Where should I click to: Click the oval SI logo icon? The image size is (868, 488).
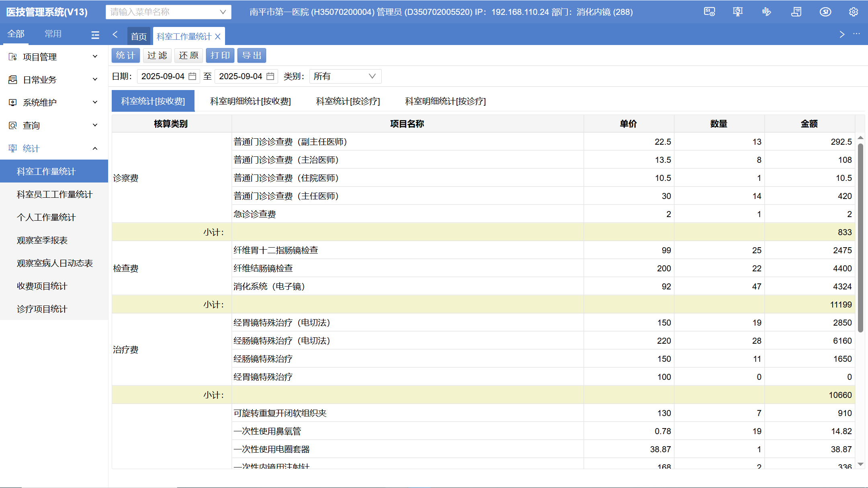click(825, 12)
